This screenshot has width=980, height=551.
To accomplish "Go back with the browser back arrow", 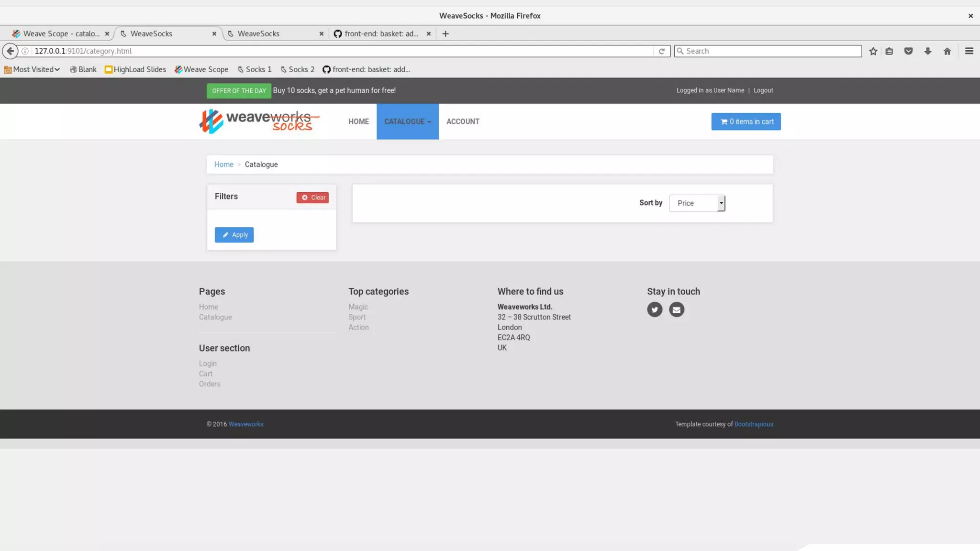I will pos(10,51).
